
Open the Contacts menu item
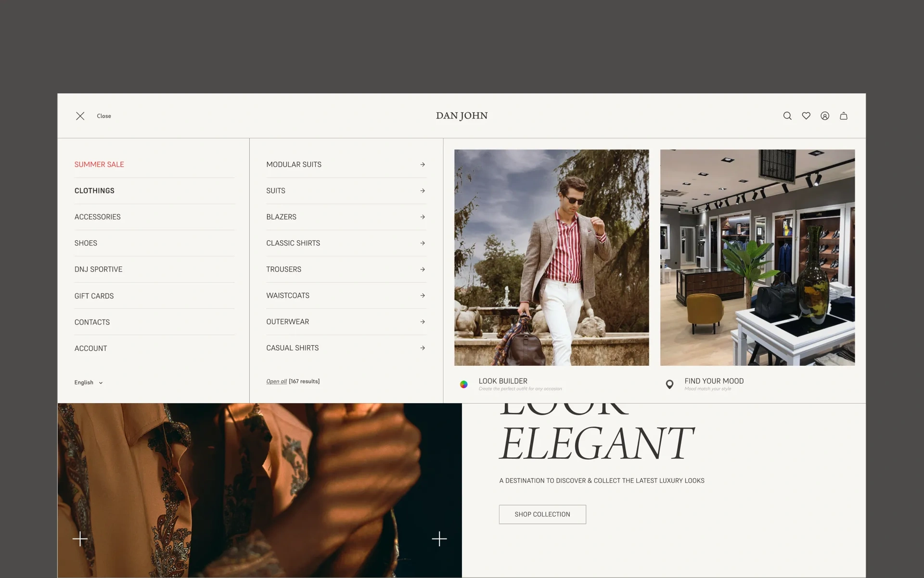(x=92, y=322)
